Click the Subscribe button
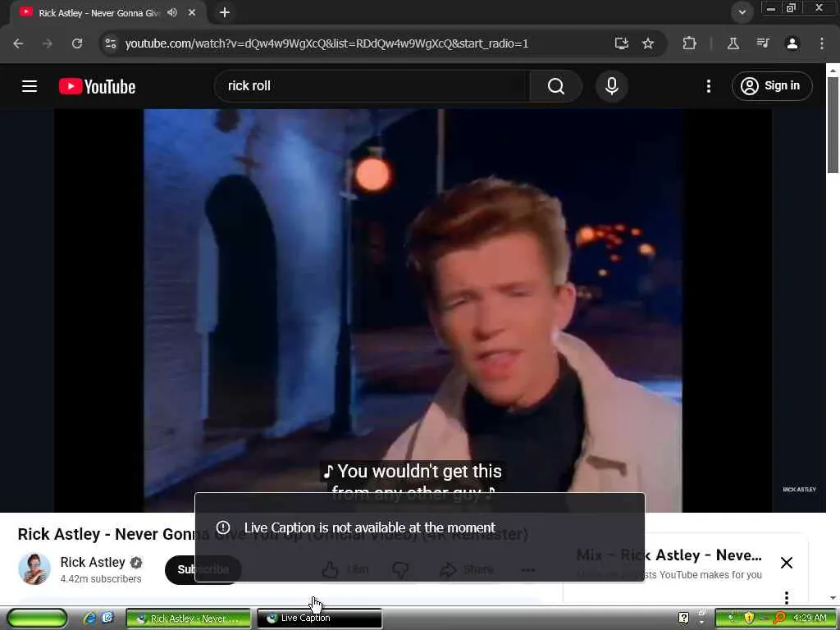The width and height of the screenshot is (840, 630). click(x=180, y=569)
